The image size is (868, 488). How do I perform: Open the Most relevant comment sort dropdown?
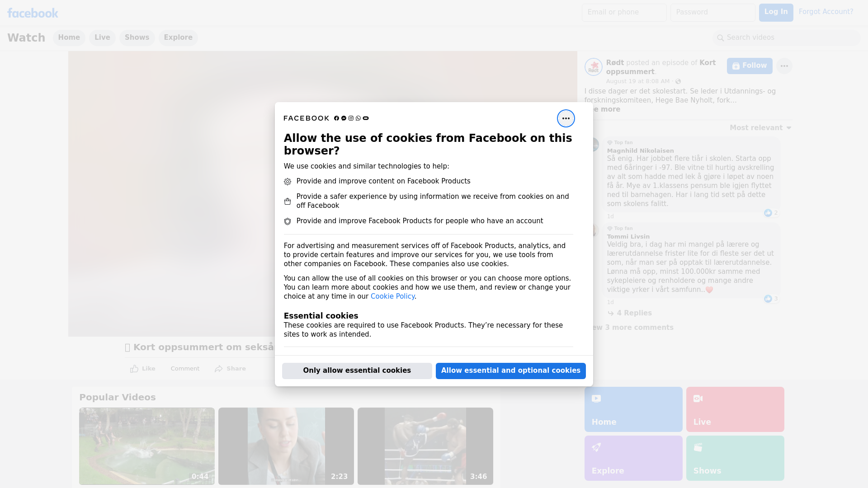(760, 128)
